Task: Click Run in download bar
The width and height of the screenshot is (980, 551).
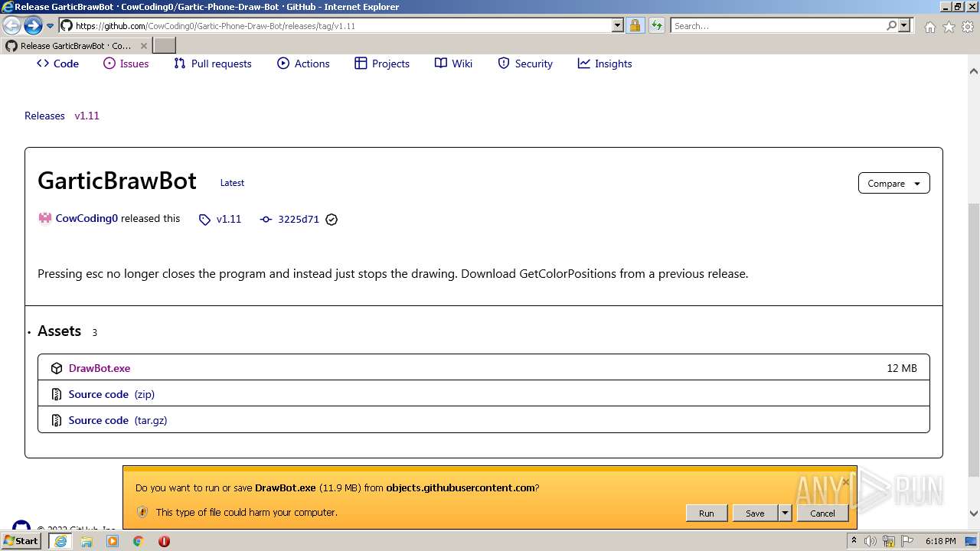Action: coord(707,514)
